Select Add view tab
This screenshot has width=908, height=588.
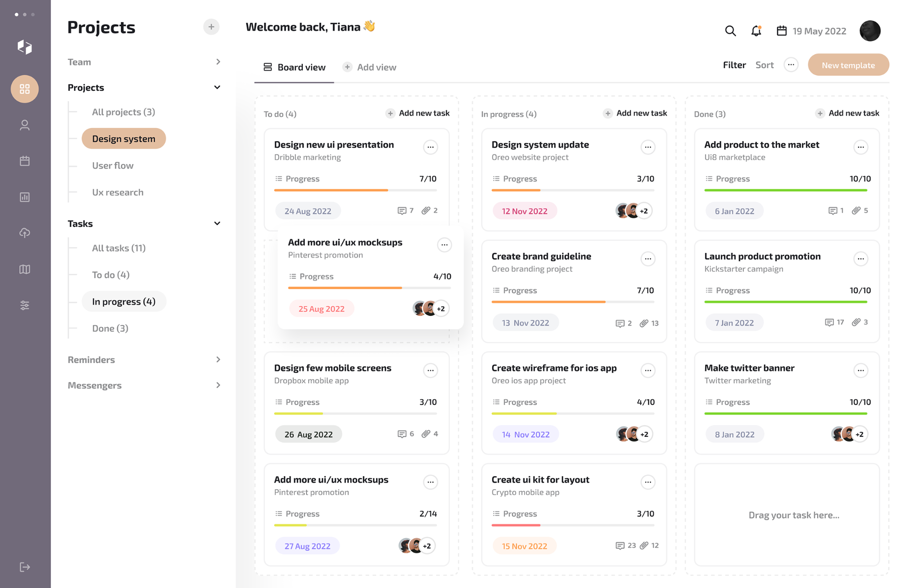[370, 67]
